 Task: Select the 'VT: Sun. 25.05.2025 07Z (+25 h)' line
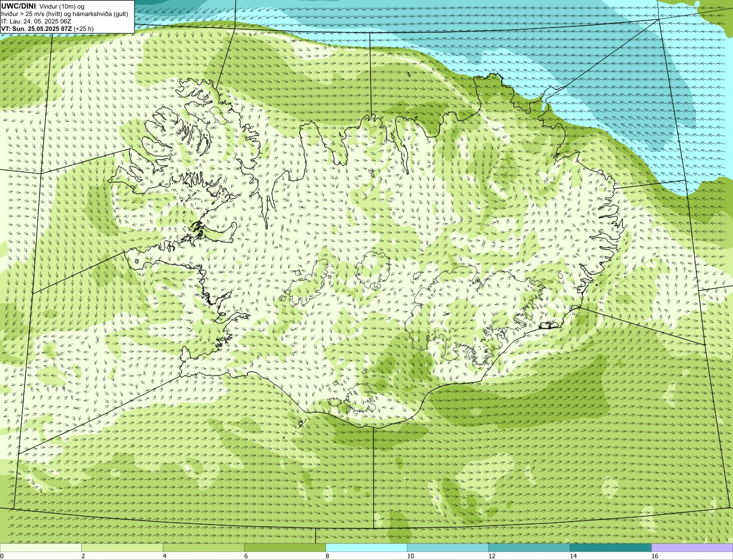coord(48,29)
